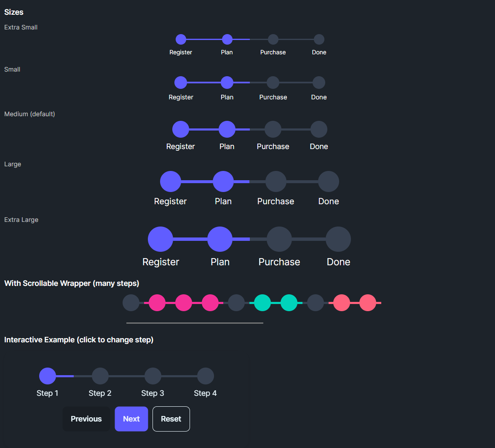Click Purchase circle in Medium stepper
The height and width of the screenshot is (448, 495).
coord(273,129)
